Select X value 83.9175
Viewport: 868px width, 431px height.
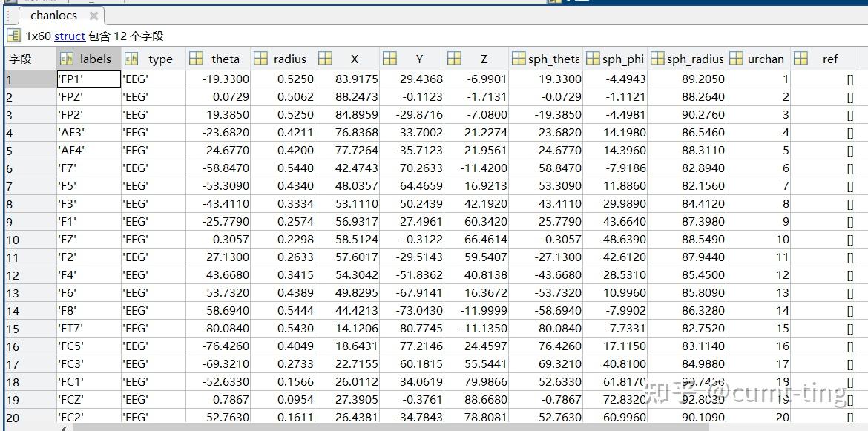click(347, 79)
